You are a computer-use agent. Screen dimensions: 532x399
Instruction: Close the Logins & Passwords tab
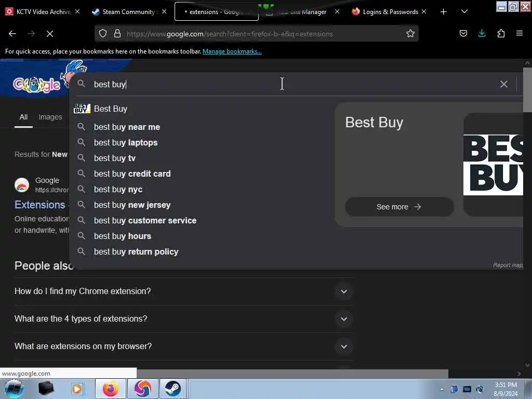(x=424, y=11)
